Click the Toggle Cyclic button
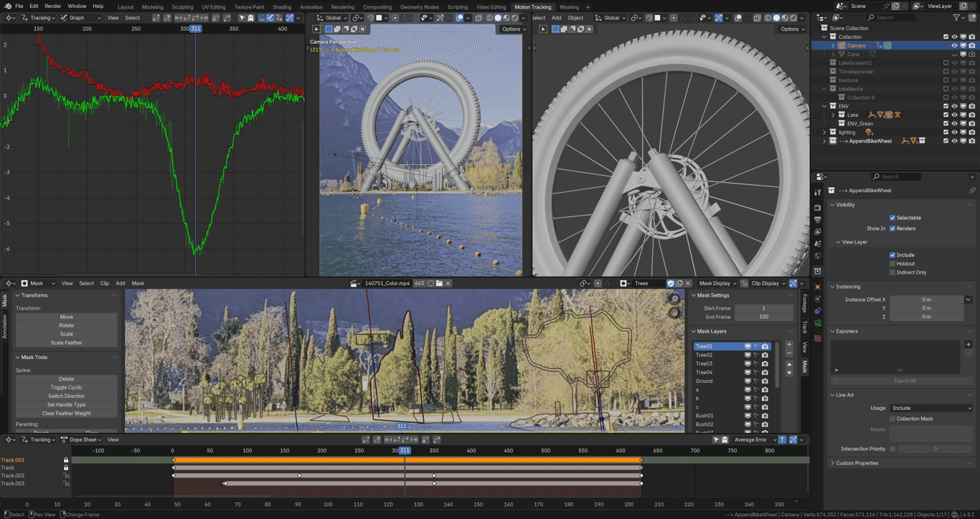Screen dimensions: 980x519 pyautogui.click(x=66, y=387)
